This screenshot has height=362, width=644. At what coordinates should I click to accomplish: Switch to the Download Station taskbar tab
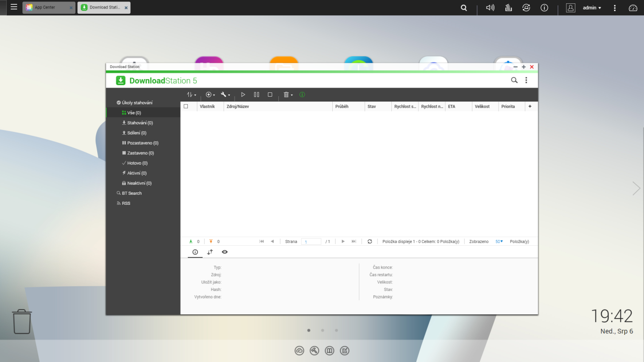[104, 8]
